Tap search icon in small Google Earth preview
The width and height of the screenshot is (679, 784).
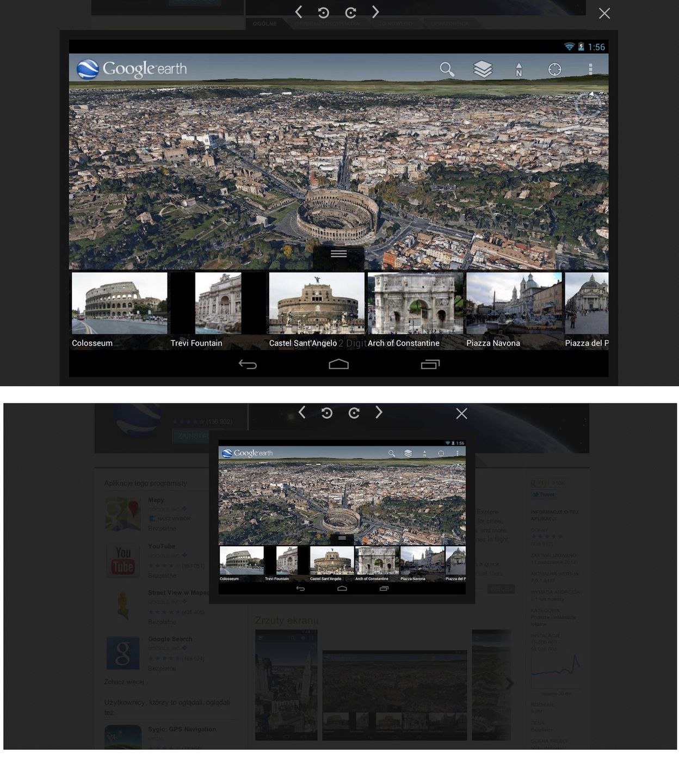391,453
